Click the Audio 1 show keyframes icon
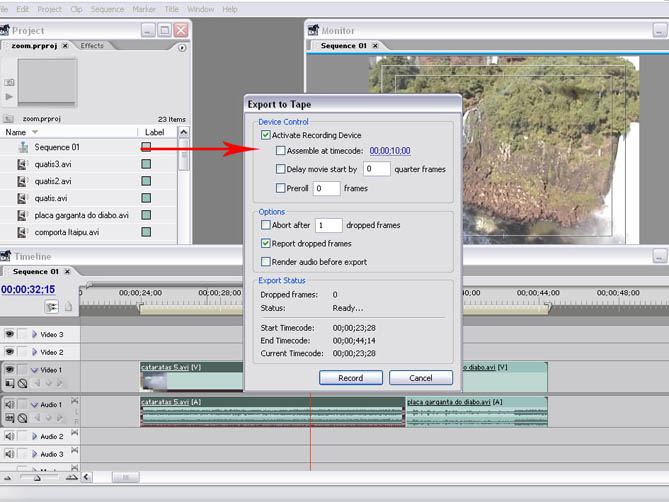This screenshot has height=502, width=669. pyautogui.click(x=22, y=418)
